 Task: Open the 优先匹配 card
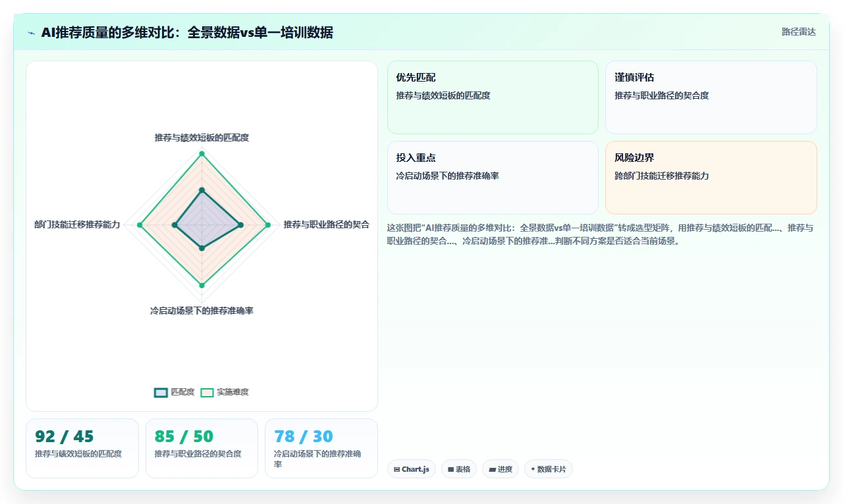point(493,97)
